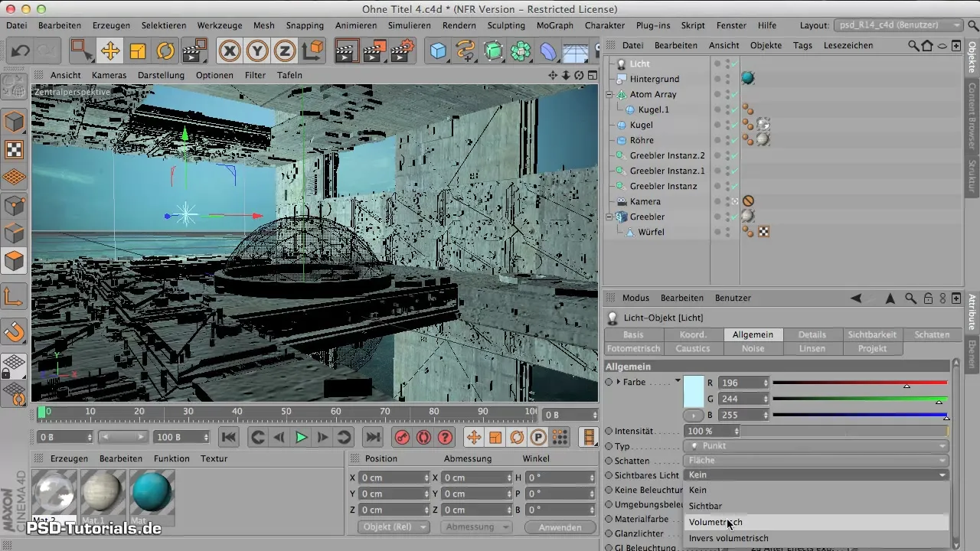Click the Anwenden button
Screen dimensions: 980x551
(x=560, y=527)
